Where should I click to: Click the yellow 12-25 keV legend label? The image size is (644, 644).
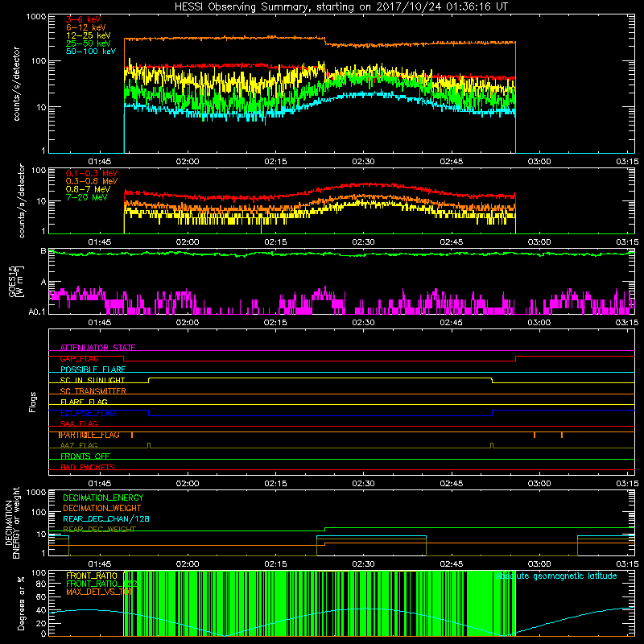(89, 35)
